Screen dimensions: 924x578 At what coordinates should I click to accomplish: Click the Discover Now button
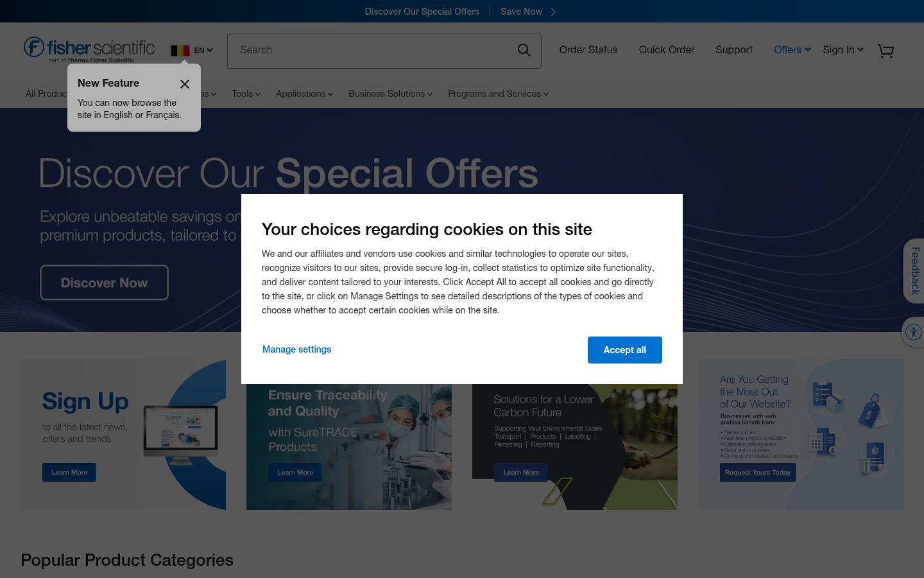tap(104, 283)
